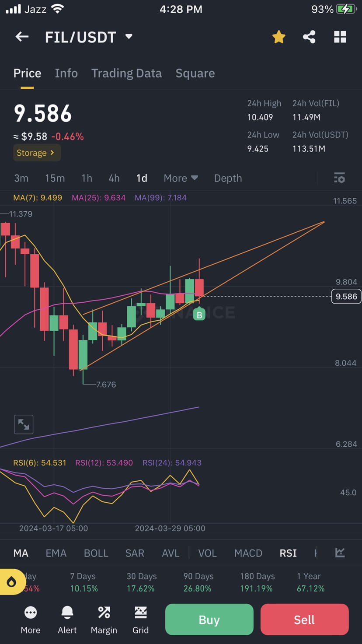Switch to the Info tab
Screen dimensions: 362x644
(66, 73)
